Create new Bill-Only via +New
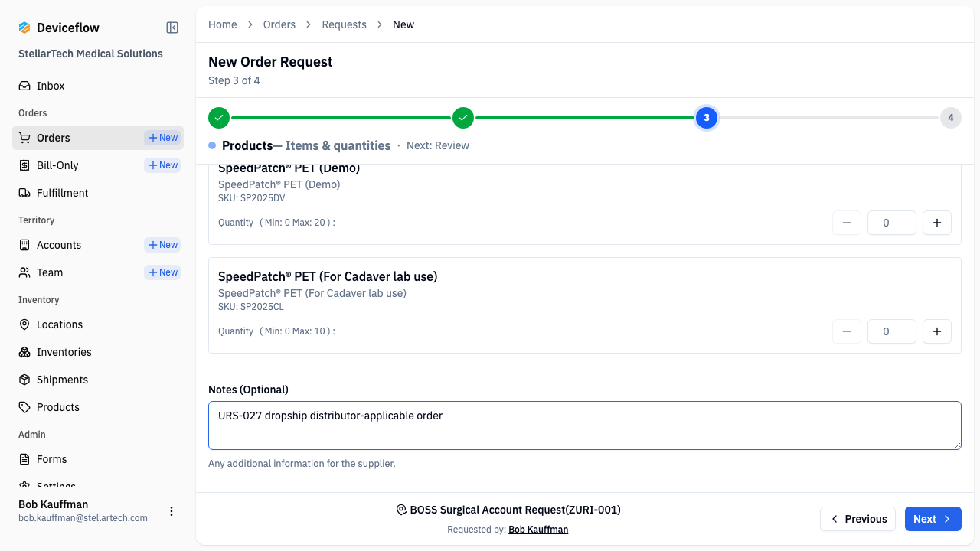980x551 pixels. tap(163, 165)
